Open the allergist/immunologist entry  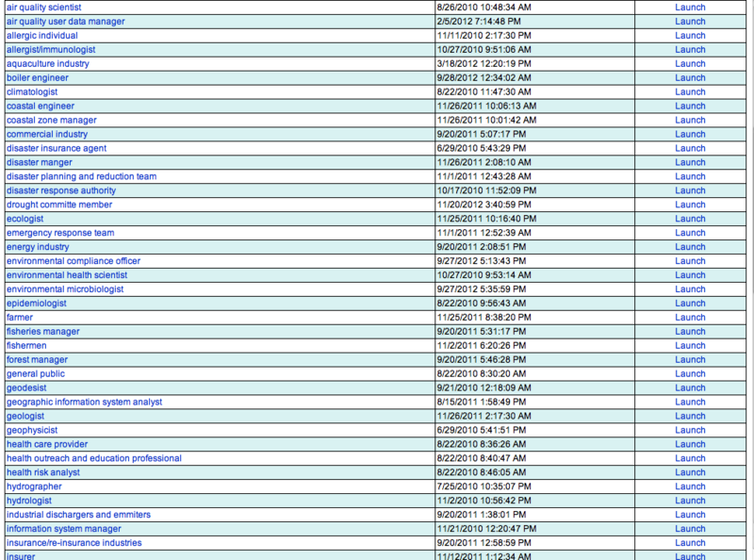(51, 49)
